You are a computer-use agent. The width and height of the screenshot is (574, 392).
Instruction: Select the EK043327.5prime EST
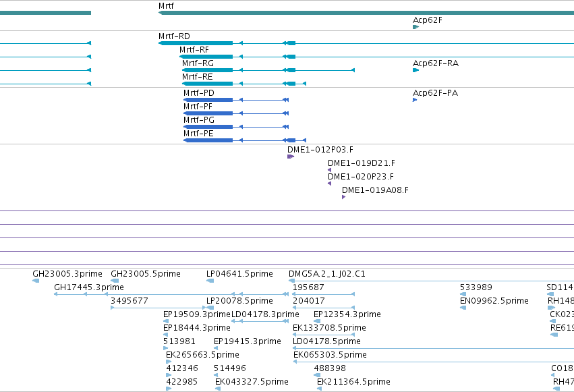[x=218, y=389]
